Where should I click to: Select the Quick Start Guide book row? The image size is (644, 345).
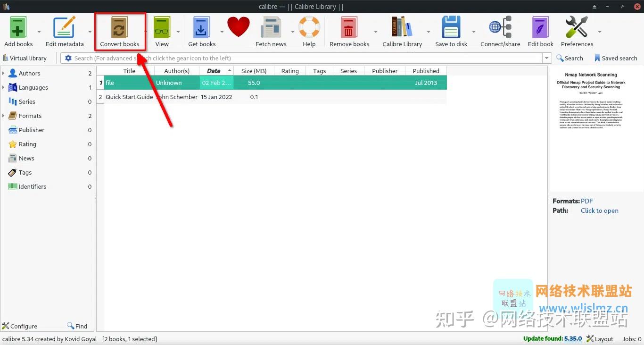pos(129,97)
